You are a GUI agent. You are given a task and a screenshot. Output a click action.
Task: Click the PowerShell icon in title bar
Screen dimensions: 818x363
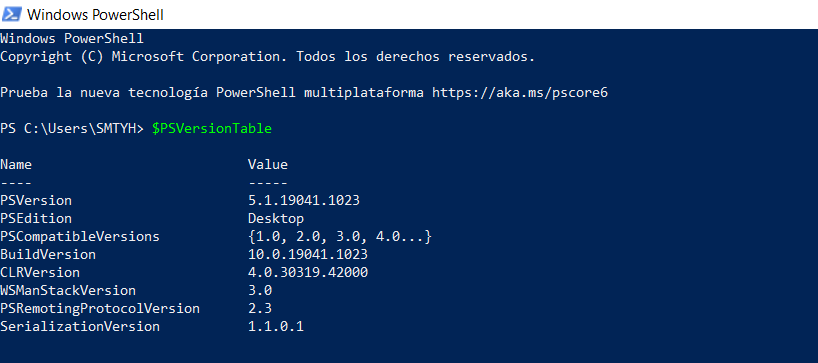(11, 14)
